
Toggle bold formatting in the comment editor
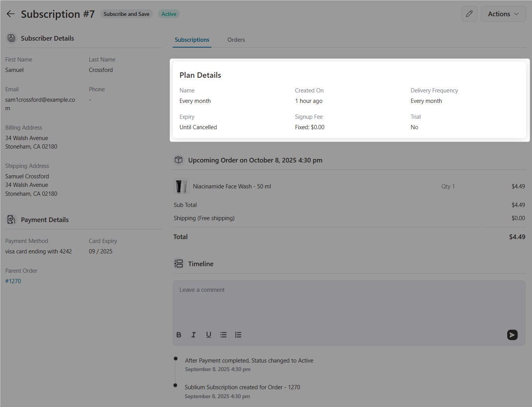(x=179, y=335)
